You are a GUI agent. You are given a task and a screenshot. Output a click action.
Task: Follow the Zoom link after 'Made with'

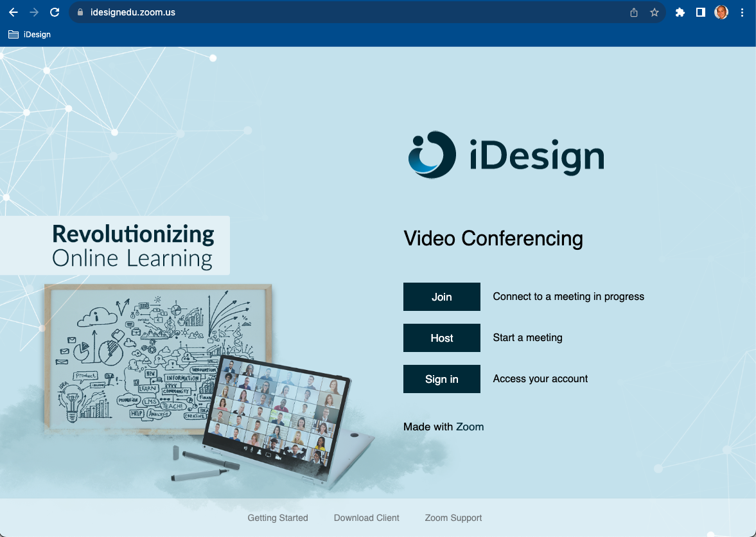[470, 427]
